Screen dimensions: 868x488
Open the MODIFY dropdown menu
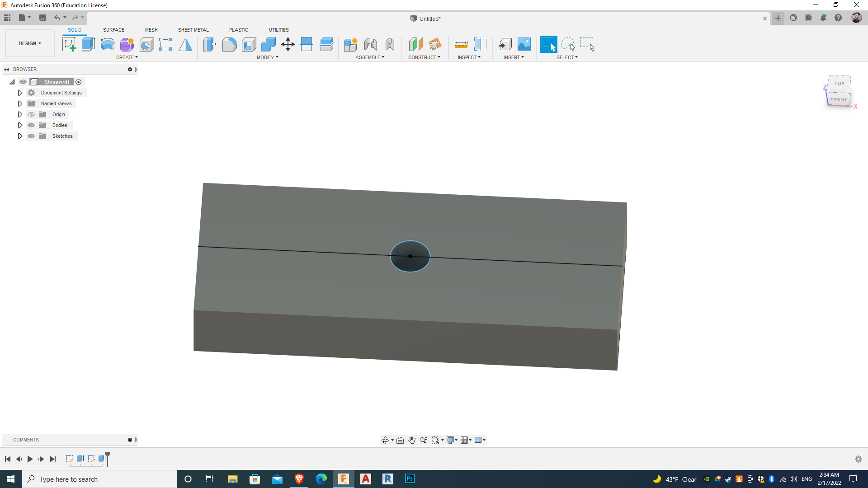(267, 57)
